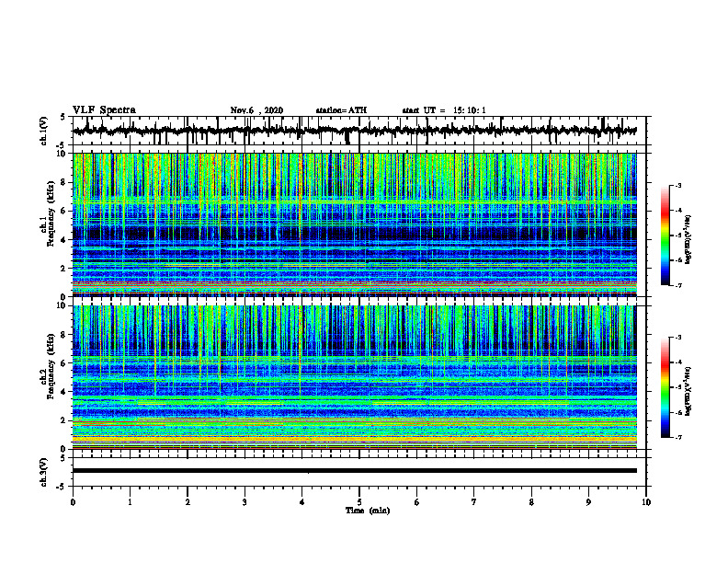Click the 'ch.1(V)' waveform axis label
This screenshot has width=728, height=563.
click(x=43, y=131)
